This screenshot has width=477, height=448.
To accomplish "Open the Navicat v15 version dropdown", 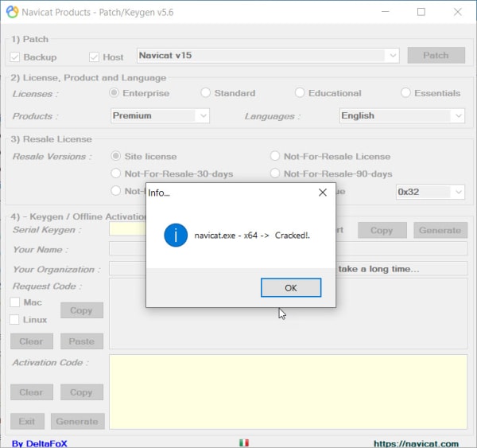I will tap(268, 56).
